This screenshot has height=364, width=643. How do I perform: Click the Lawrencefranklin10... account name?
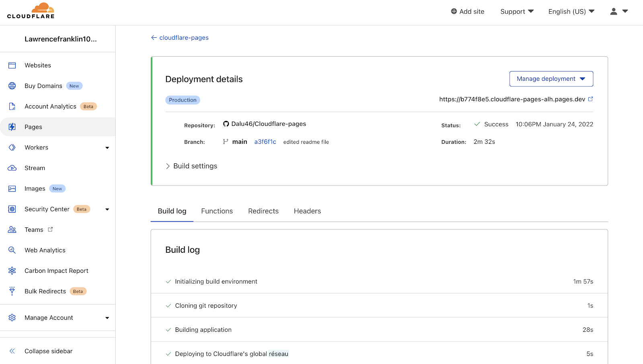tap(61, 39)
